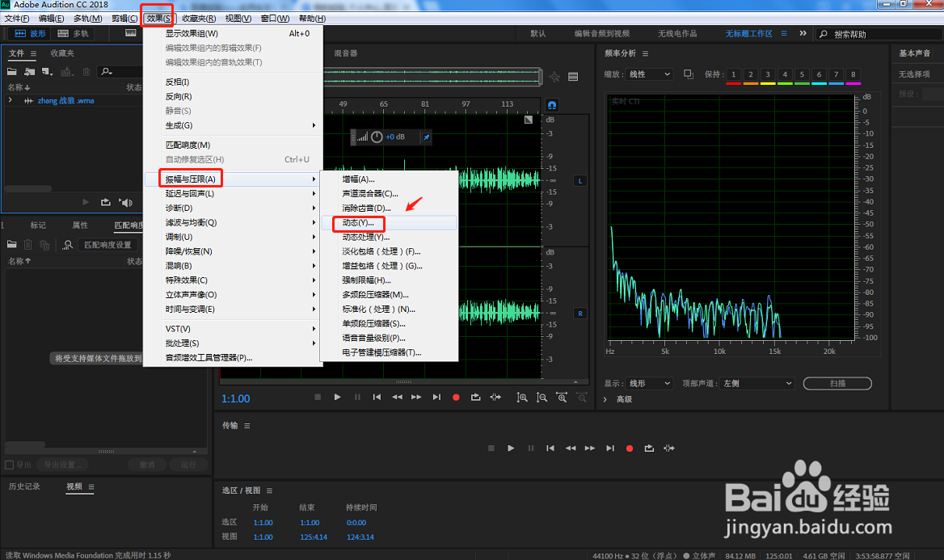
Task: Record in the 传输 panel
Action: point(629,448)
